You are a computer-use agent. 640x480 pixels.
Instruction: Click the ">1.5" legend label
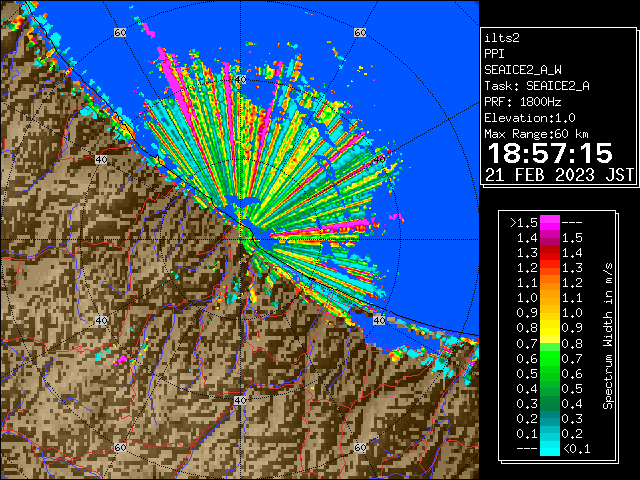click(x=524, y=223)
